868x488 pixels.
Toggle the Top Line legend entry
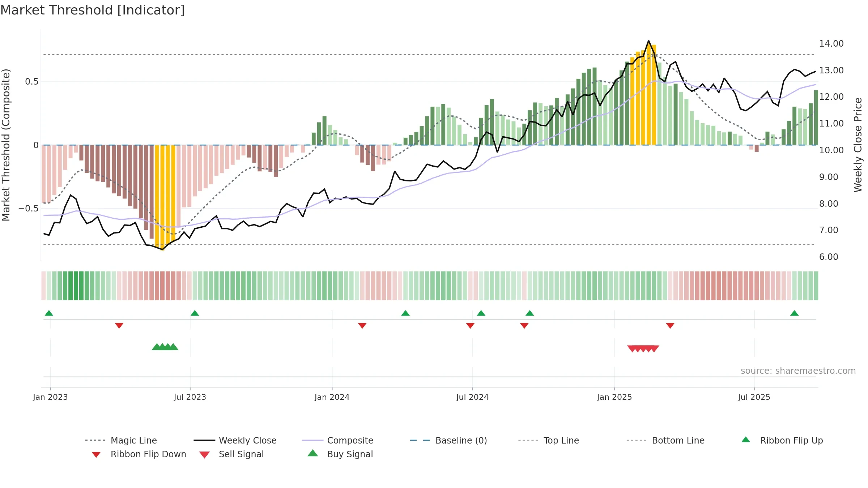[x=549, y=440]
